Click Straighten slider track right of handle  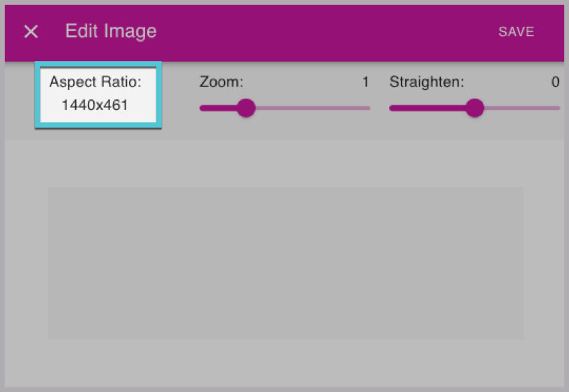pos(520,107)
